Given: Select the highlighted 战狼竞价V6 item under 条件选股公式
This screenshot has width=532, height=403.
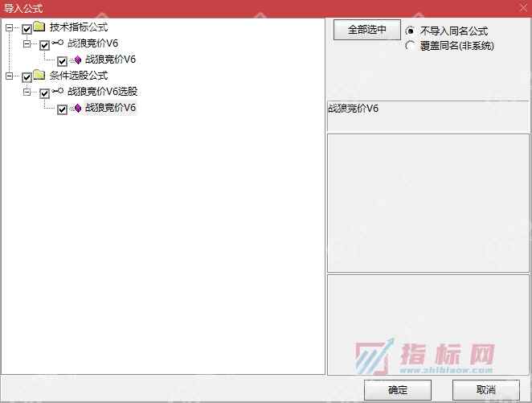Looking at the screenshot, I should click(110, 108).
